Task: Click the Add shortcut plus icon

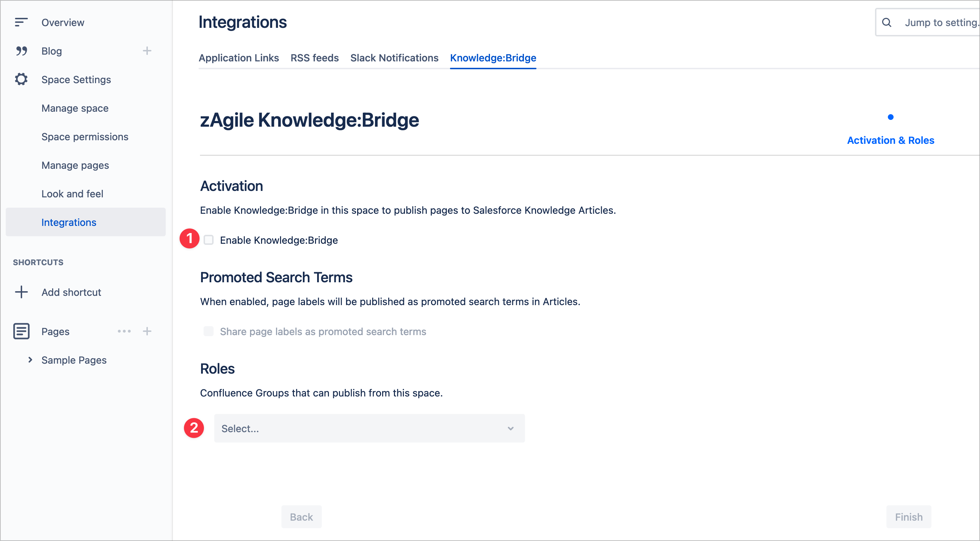Action: tap(21, 292)
